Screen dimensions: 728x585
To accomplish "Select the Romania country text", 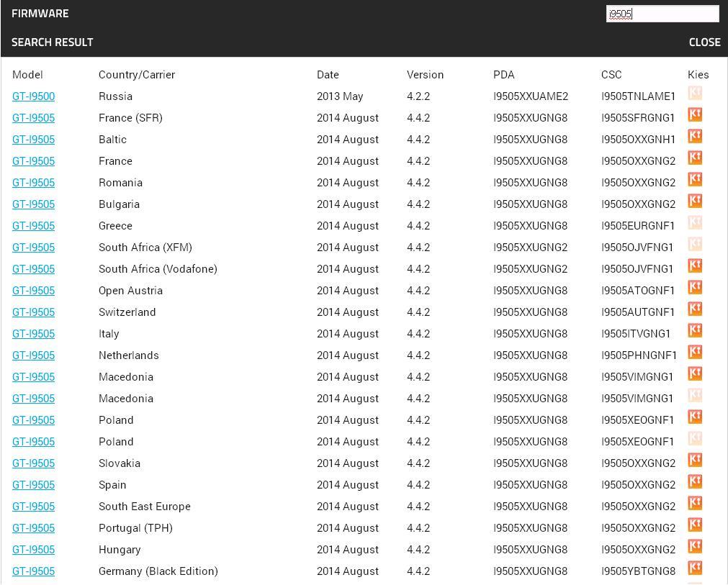I will 120,183.
